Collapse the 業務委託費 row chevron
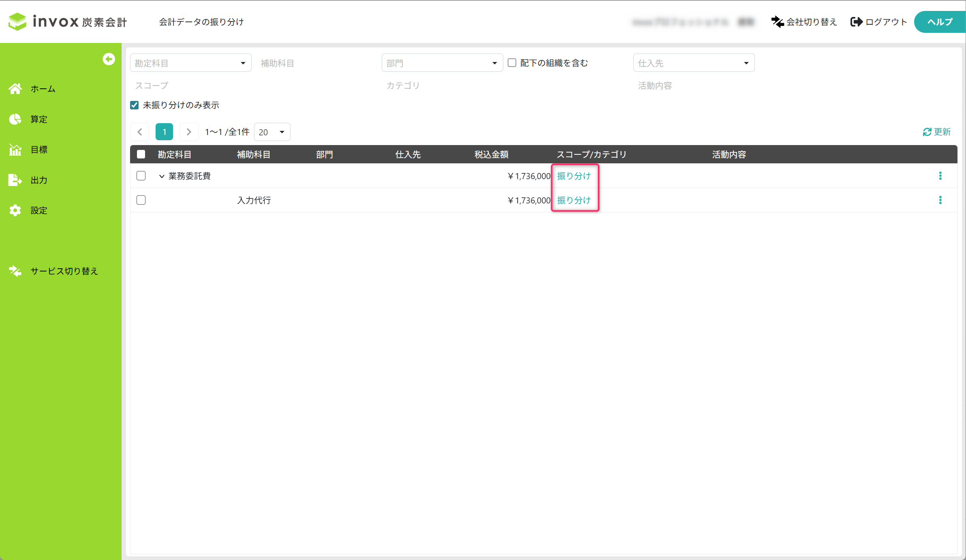Viewport: 966px width, 560px height. (x=162, y=176)
